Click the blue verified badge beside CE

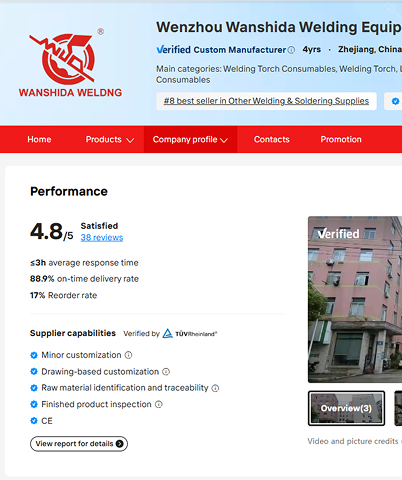click(x=34, y=421)
